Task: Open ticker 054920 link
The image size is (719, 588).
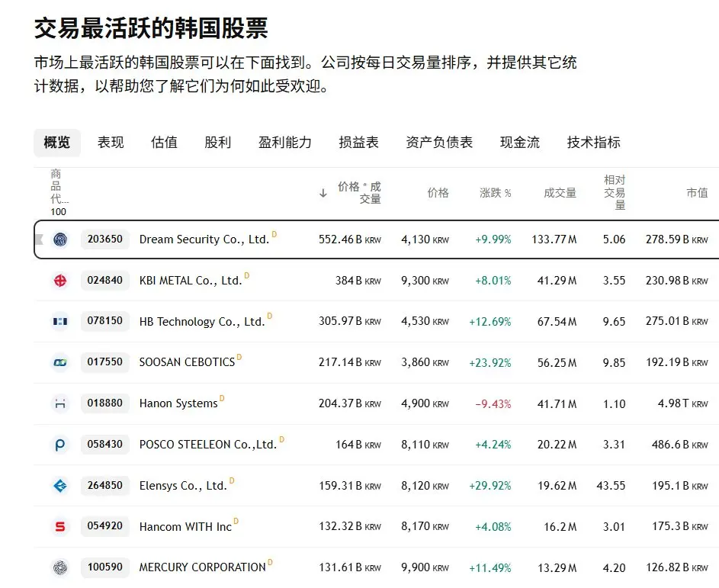Action: [105, 526]
